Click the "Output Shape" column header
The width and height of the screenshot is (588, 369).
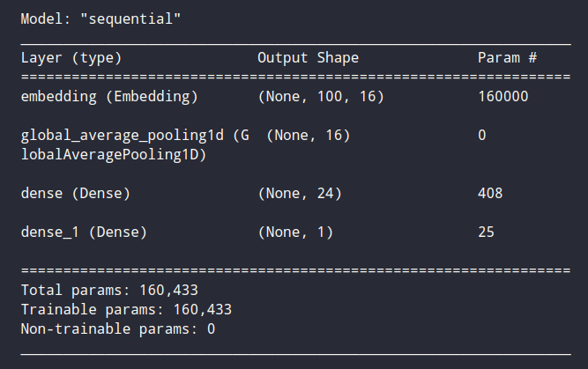coord(308,58)
